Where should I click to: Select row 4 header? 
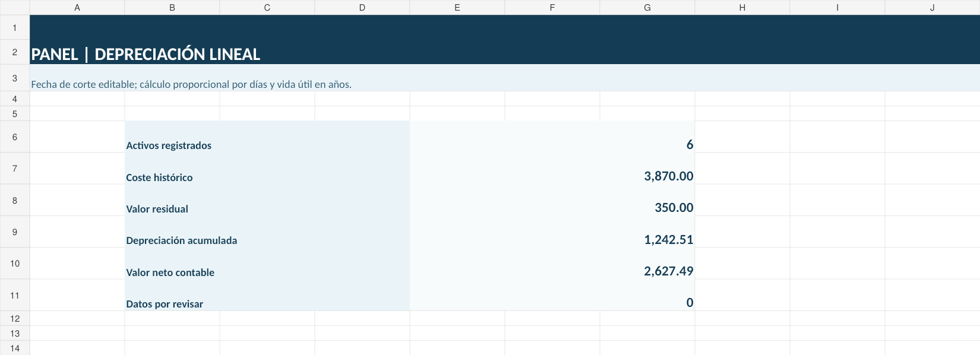click(x=15, y=99)
